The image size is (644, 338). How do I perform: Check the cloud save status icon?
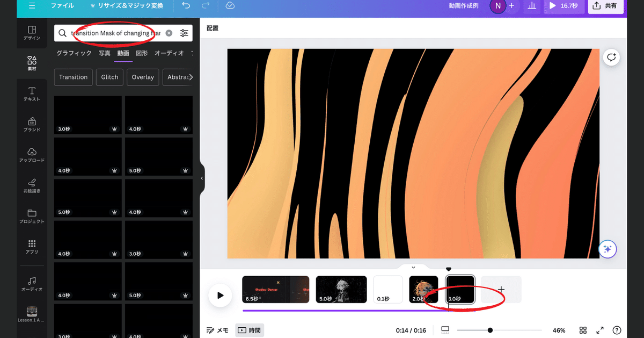point(230,6)
